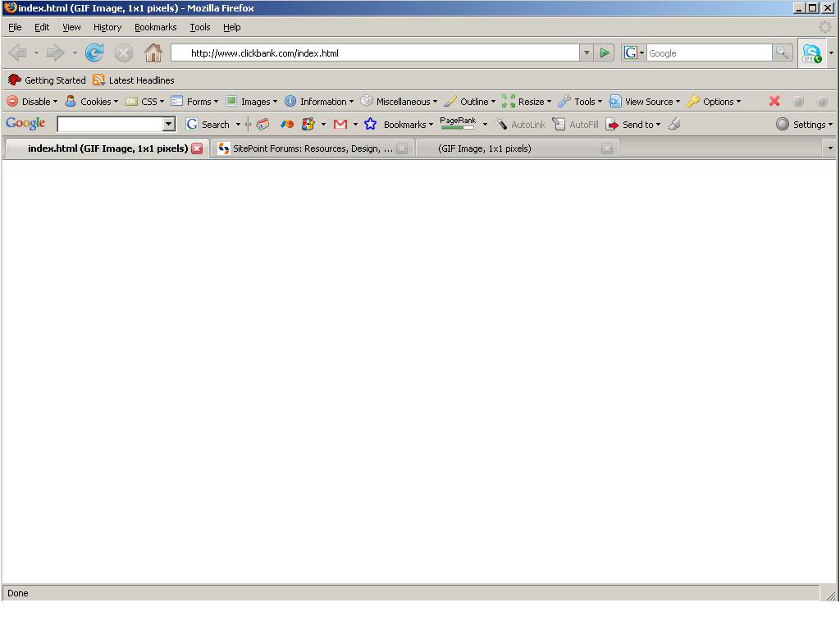Click the AutoLink button
840x630 pixels.
520,125
